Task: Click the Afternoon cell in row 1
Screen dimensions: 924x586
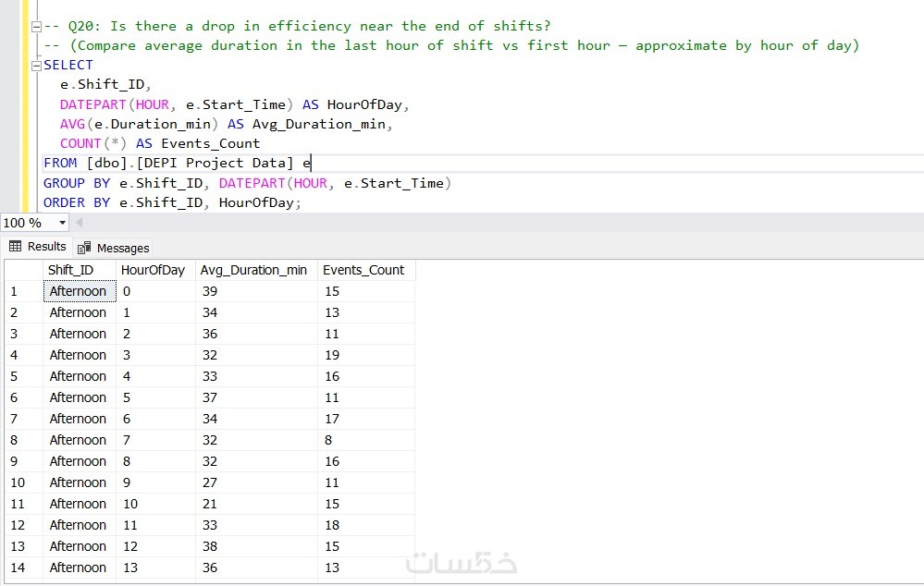Action: pos(78,291)
